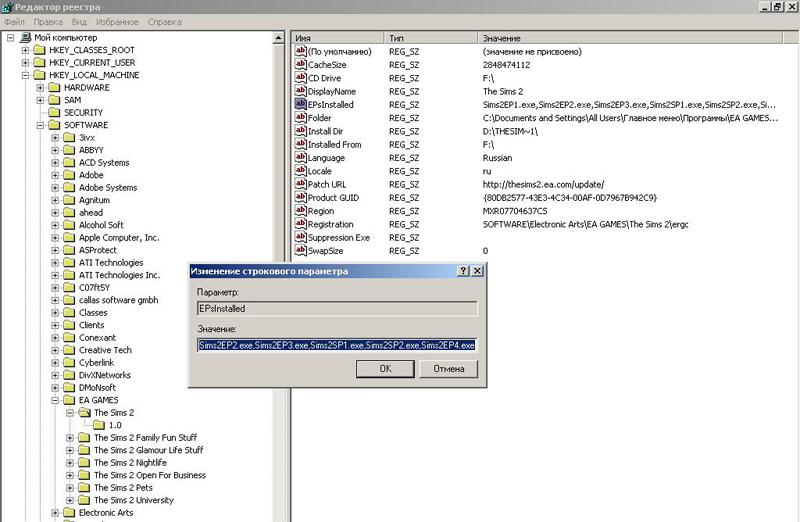The image size is (800, 522).
Task: Click the My Computer root icon
Action: point(25,37)
